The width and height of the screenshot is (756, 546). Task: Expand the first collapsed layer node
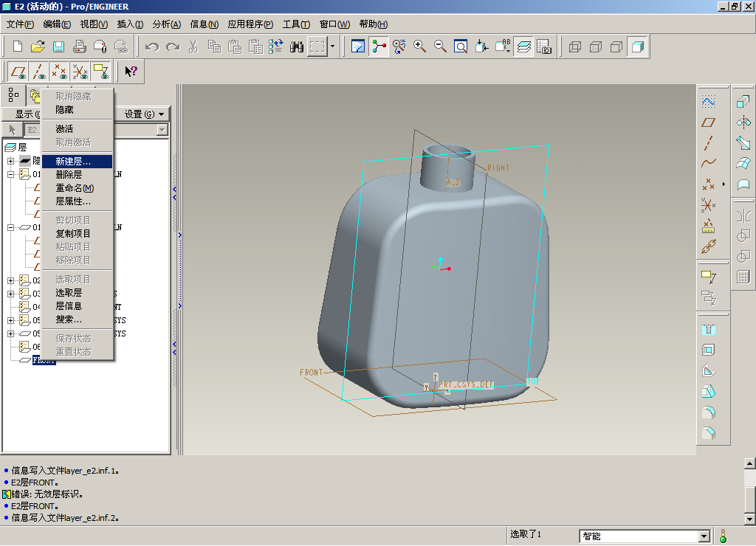10,161
